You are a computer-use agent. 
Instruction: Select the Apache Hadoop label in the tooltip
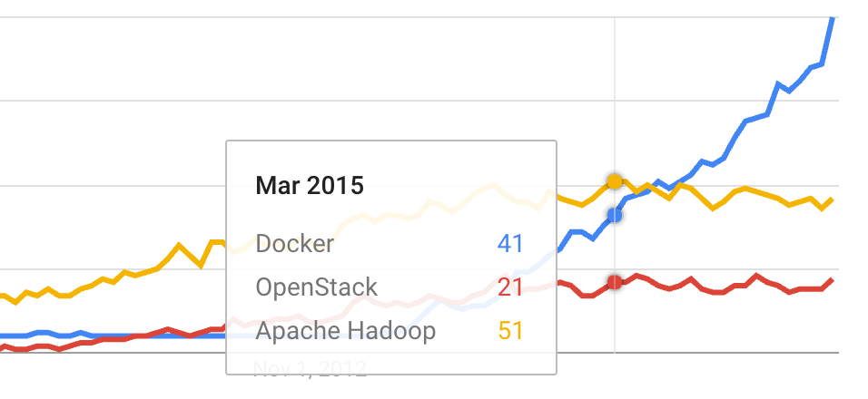[346, 331]
